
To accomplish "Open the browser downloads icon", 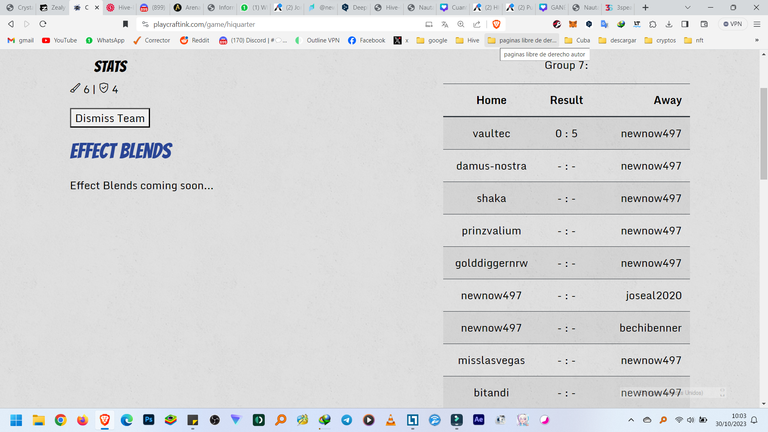I will [669, 24].
